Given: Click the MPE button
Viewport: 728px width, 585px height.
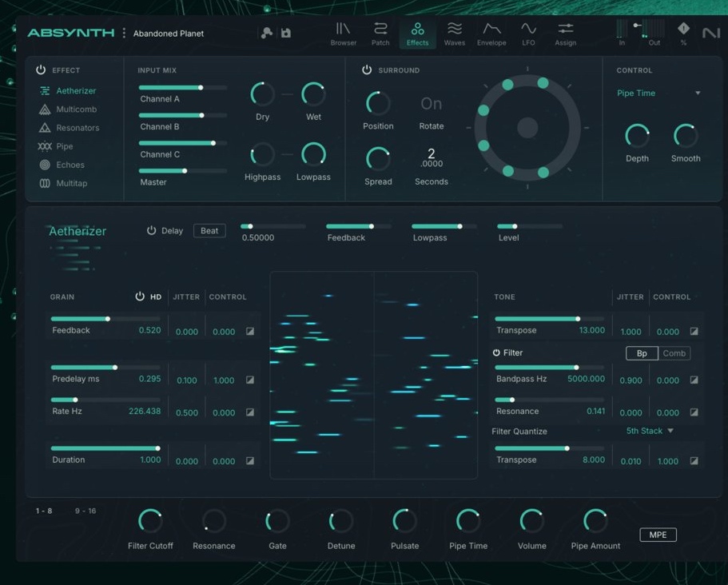Looking at the screenshot, I should (658, 535).
